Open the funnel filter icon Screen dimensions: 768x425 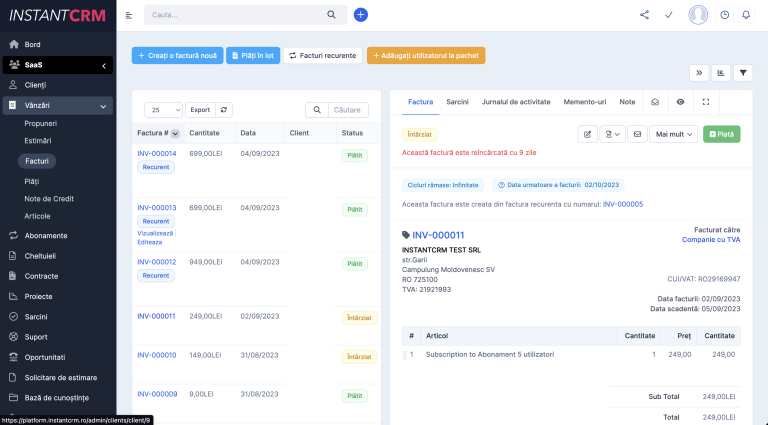click(x=743, y=73)
